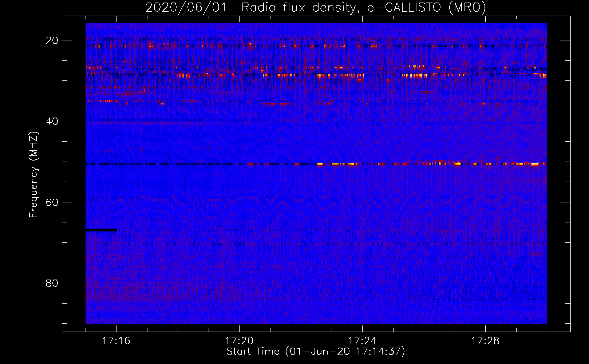The width and height of the screenshot is (589, 364).
Task: Click the 'Frequency (MHZ)' axis label
Action: coord(33,174)
